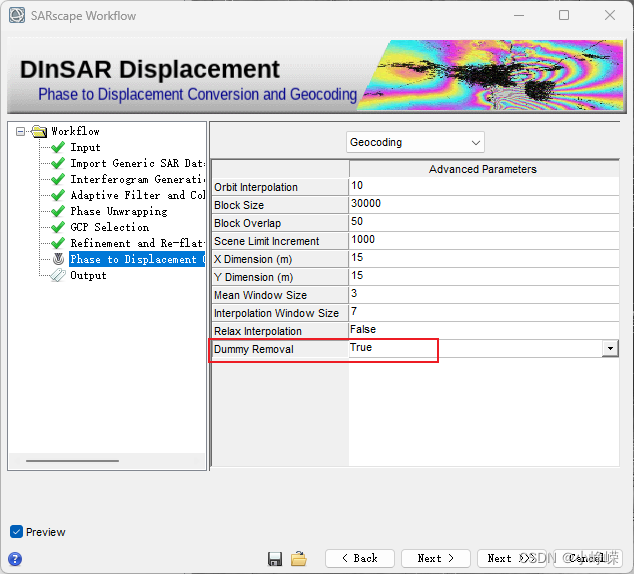Select Interferogram Generation step

pyautogui.click(x=137, y=179)
